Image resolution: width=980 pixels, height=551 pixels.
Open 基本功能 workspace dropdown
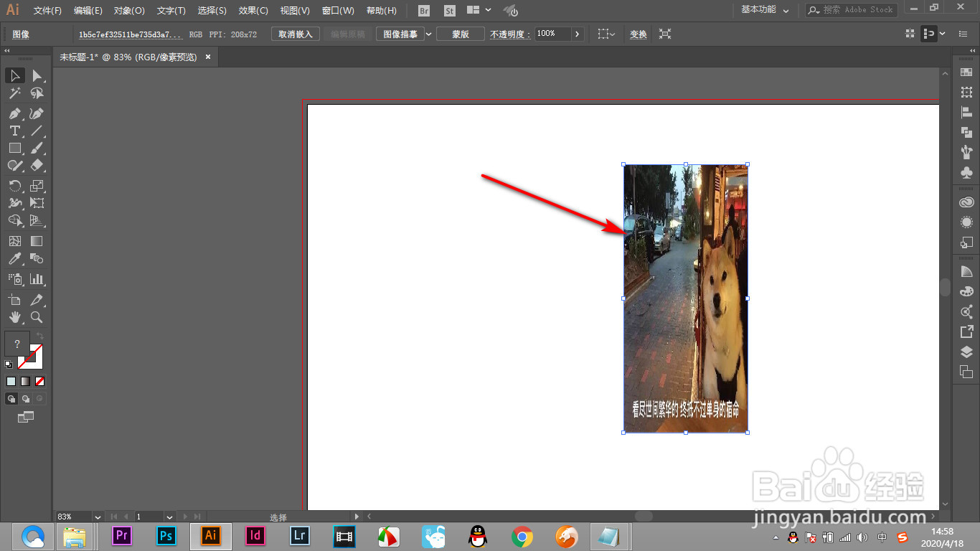[x=765, y=10]
